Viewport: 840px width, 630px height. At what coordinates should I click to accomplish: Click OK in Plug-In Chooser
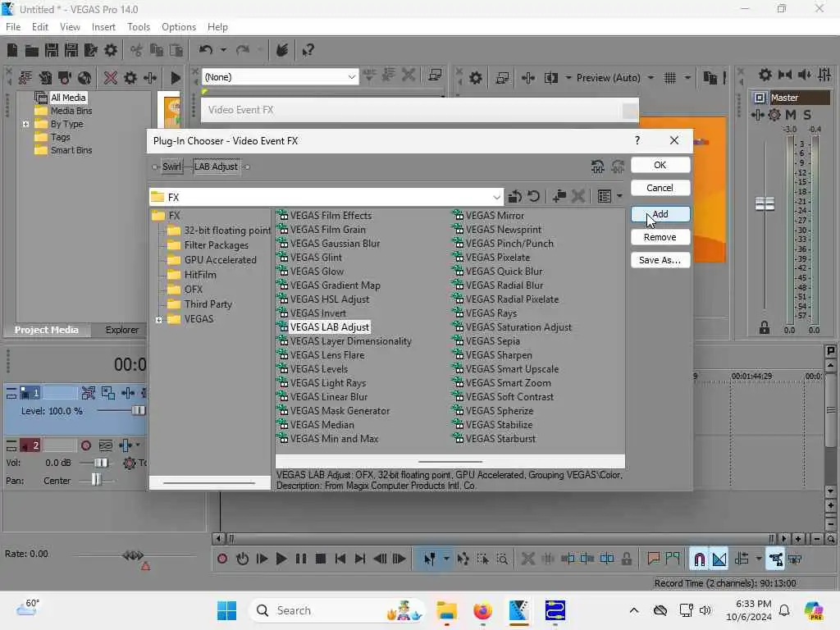coord(660,165)
